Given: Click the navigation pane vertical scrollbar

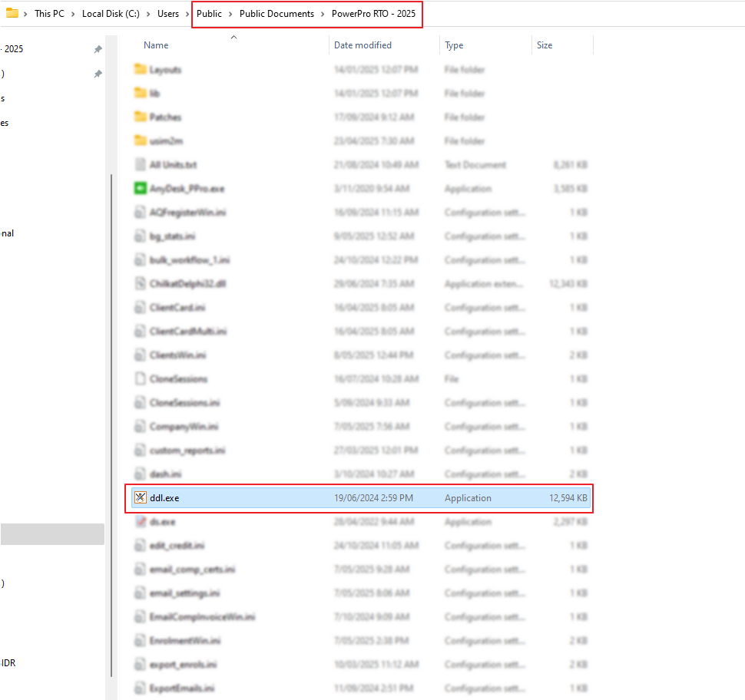Looking at the screenshot, I should point(111,425).
